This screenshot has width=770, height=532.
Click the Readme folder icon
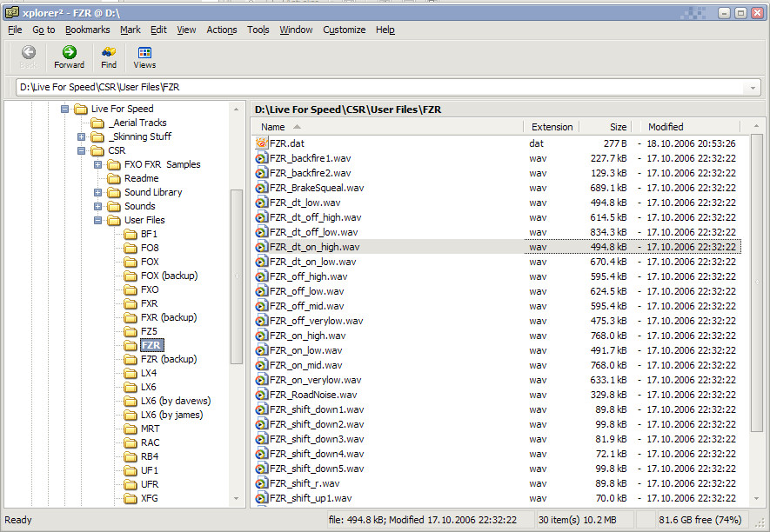[x=114, y=178]
